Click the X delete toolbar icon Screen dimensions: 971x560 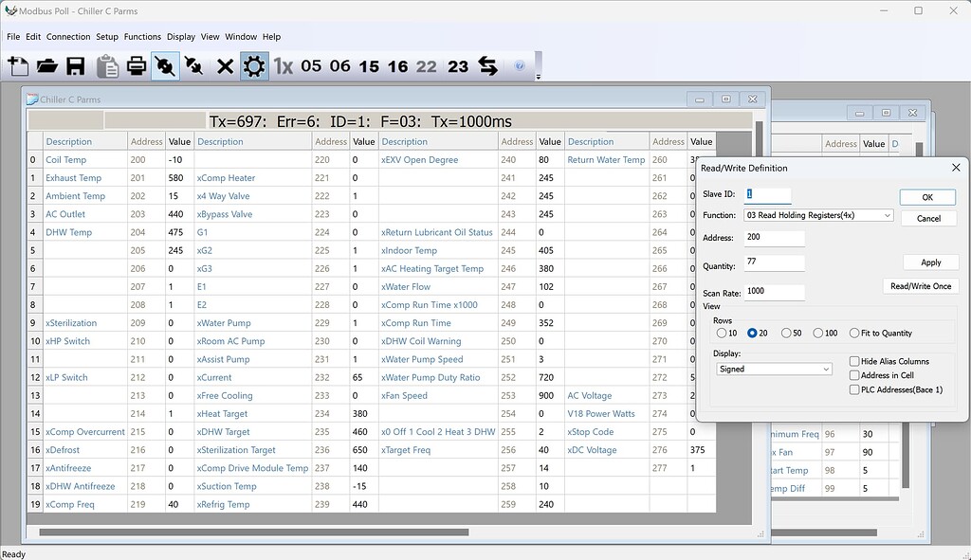pyautogui.click(x=226, y=66)
